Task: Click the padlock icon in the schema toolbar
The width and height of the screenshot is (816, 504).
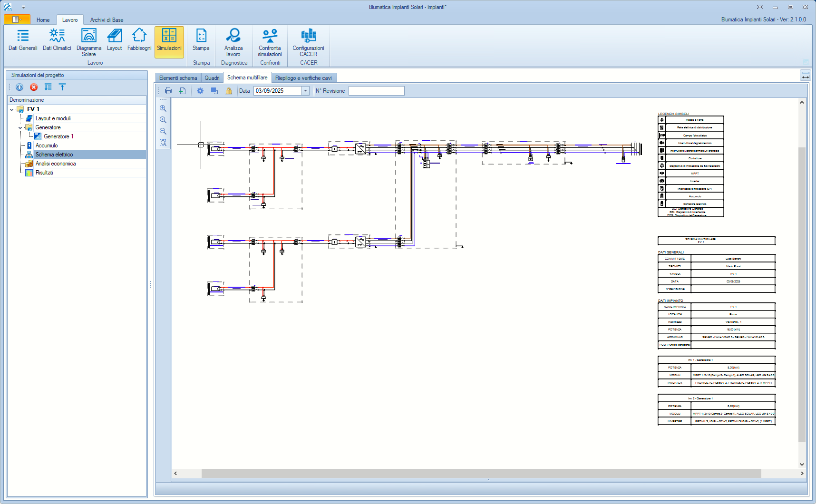Action: [x=229, y=91]
